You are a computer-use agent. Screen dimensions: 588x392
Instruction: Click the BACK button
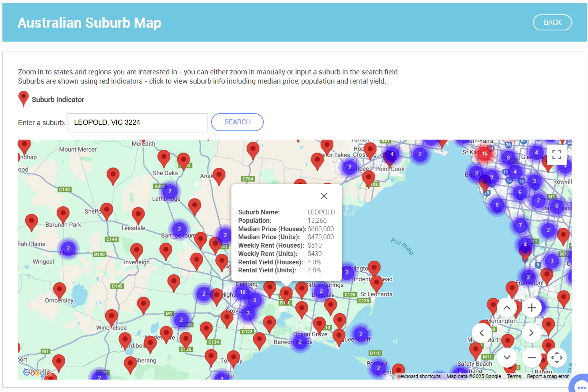(x=552, y=22)
